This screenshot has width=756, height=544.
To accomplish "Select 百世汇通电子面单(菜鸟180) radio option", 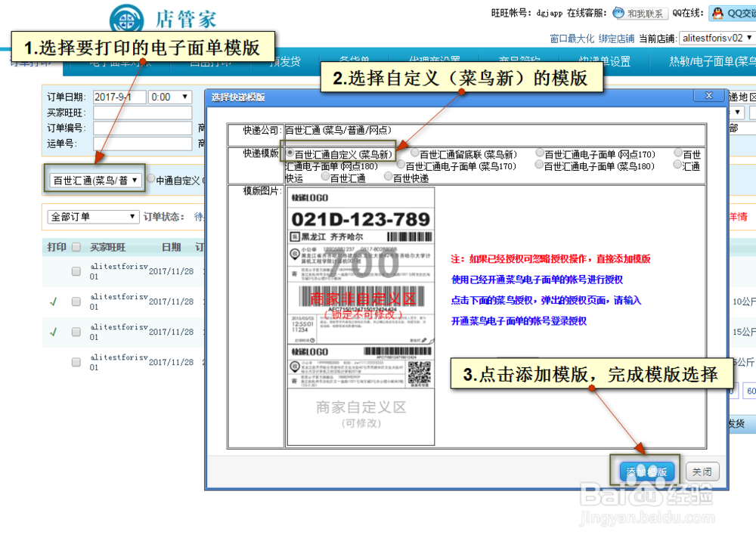I will pos(540,165).
